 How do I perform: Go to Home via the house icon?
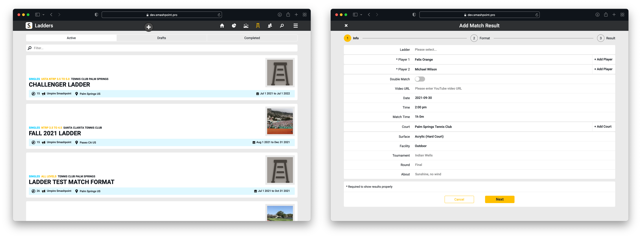(x=222, y=25)
